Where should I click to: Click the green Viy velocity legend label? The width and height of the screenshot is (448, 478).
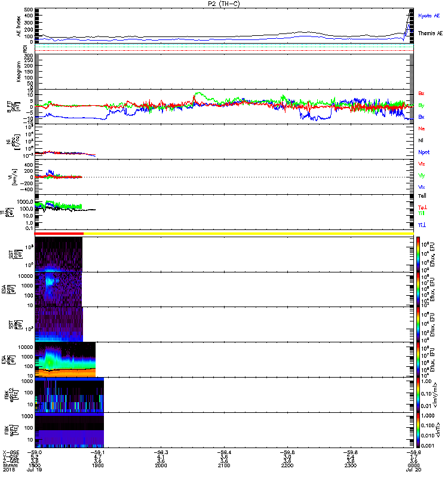coord(422,175)
